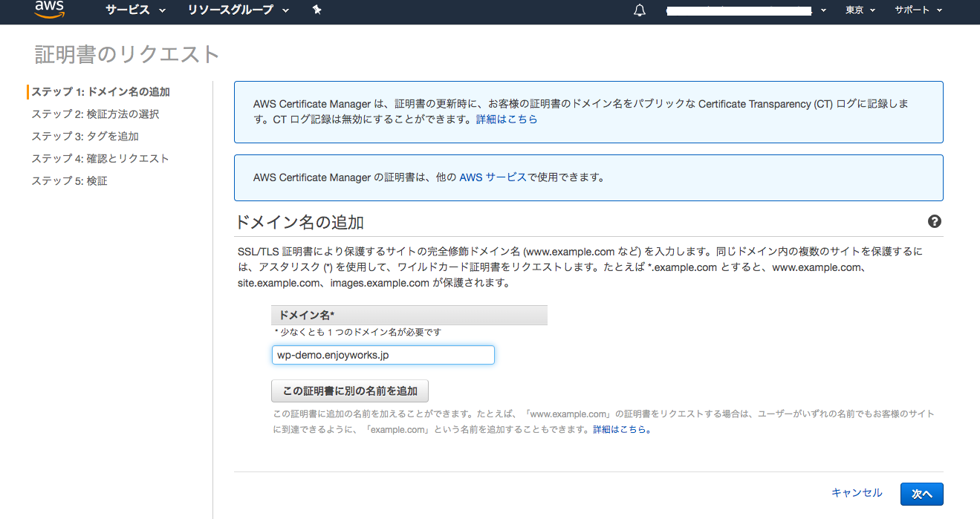Viewport: 980px width, 519px height.
Task: Click the 証明書のリクエスト page title
Action: pyautogui.click(x=127, y=54)
